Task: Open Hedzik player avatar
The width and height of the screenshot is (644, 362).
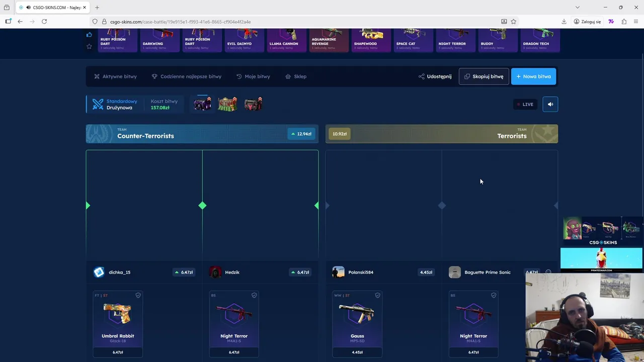Action: (x=215, y=272)
